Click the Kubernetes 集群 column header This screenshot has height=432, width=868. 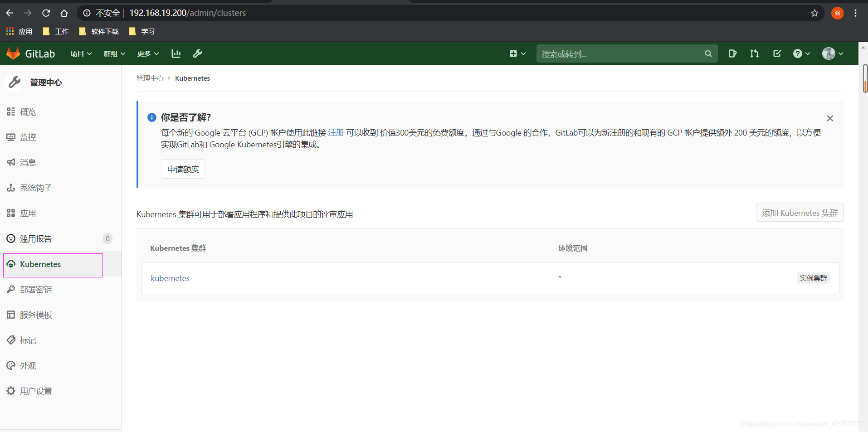[178, 248]
